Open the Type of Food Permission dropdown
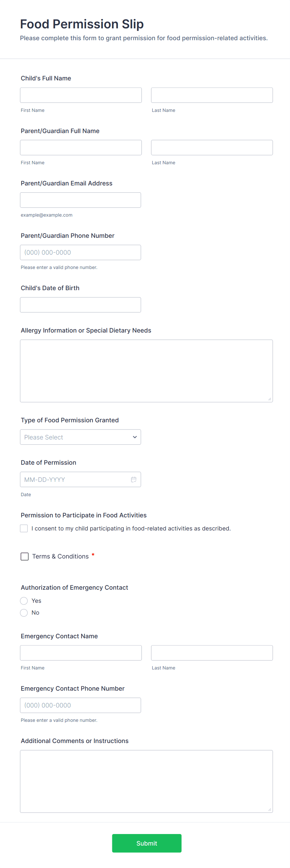 click(80, 437)
